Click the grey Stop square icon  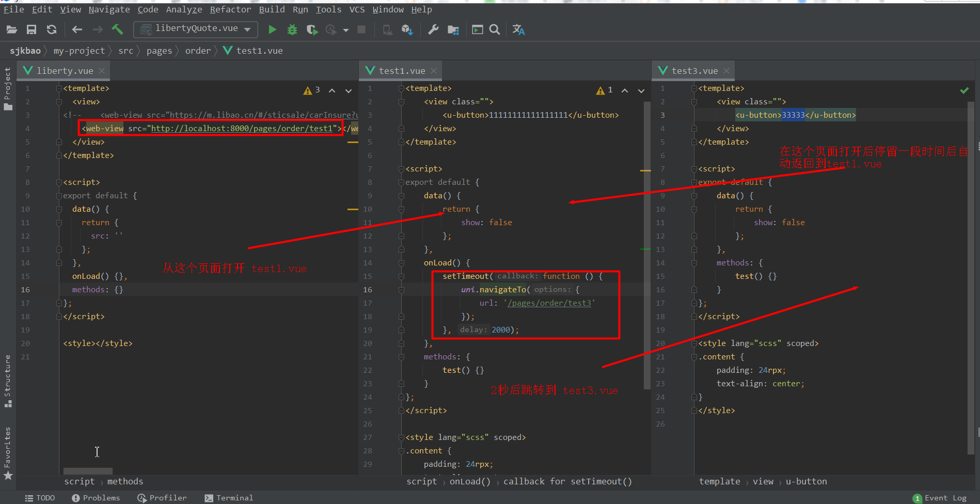point(362,29)
